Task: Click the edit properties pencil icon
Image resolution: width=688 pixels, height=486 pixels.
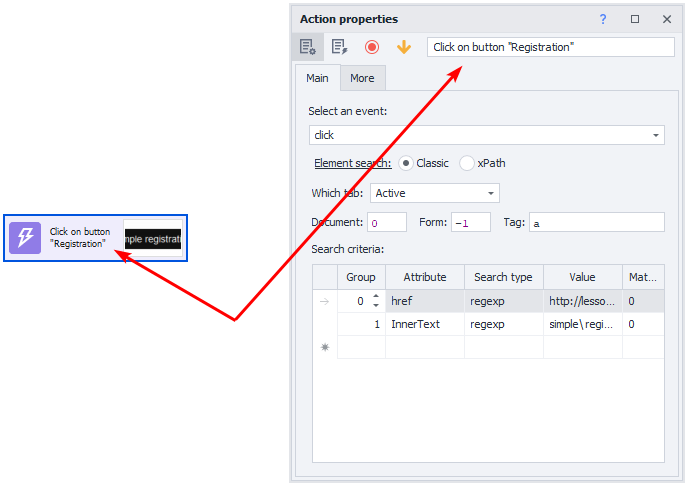Action: (340, 47)
